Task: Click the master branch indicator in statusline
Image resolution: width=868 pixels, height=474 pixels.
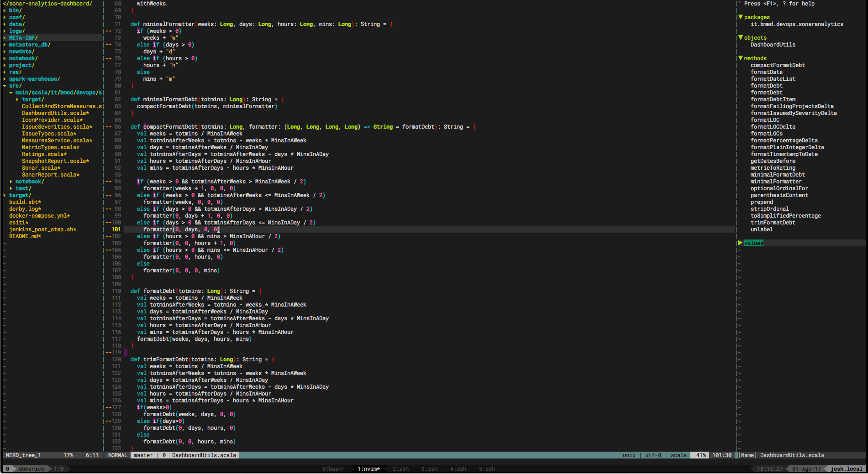Action: tap(143, 455)
